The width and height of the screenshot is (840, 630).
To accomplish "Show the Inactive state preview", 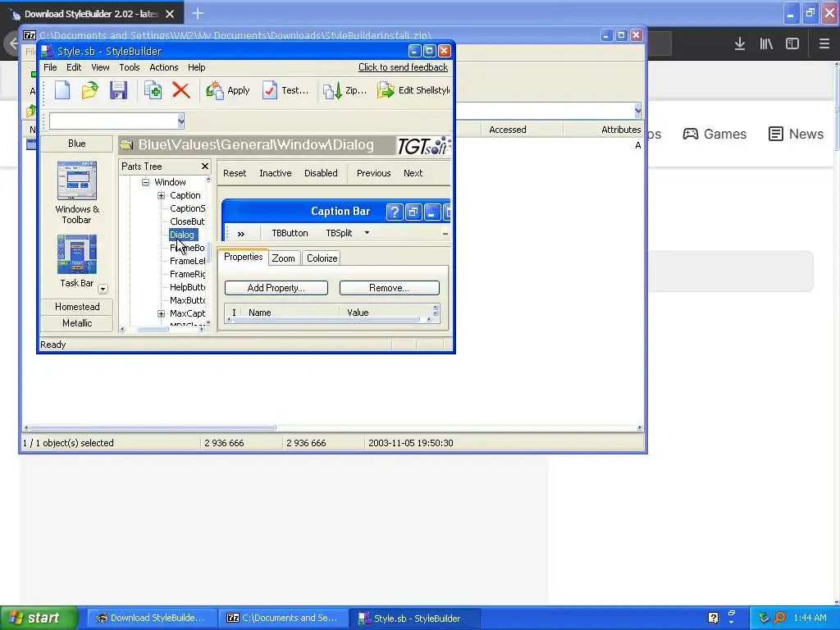I will tap(276, 174).
